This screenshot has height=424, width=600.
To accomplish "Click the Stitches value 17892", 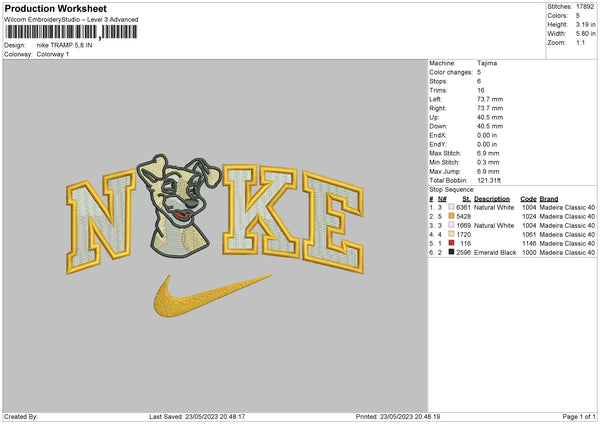I will [585, 7].
